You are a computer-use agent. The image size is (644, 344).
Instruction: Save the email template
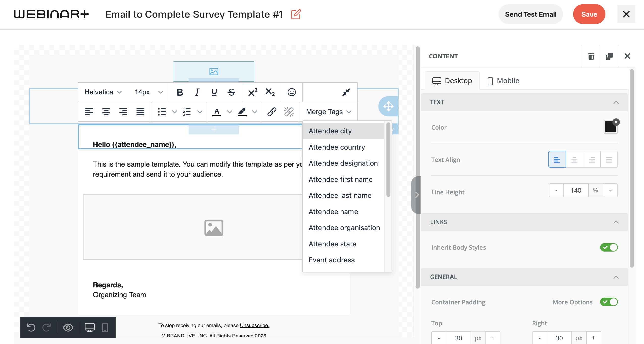click(x=589, y=14)
